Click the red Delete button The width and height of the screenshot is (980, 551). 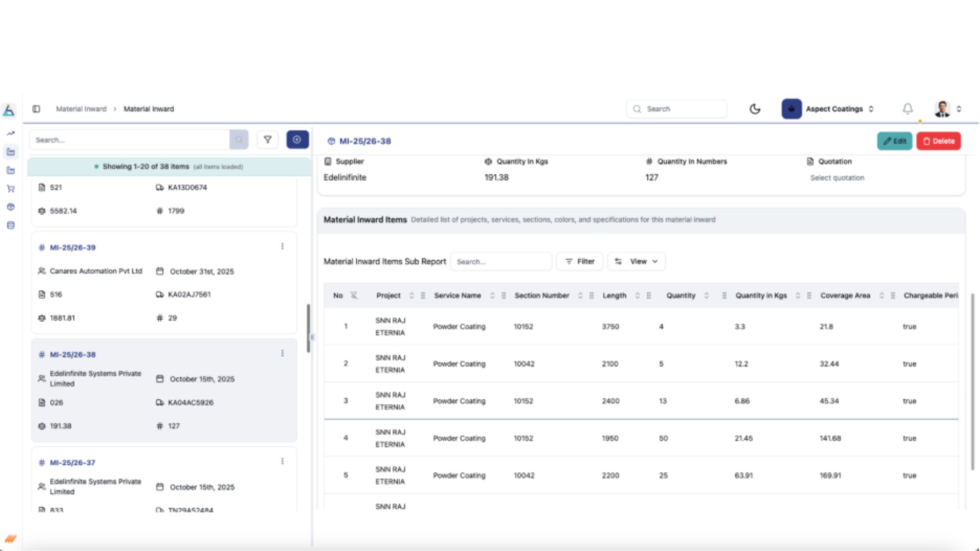[938, 141]
